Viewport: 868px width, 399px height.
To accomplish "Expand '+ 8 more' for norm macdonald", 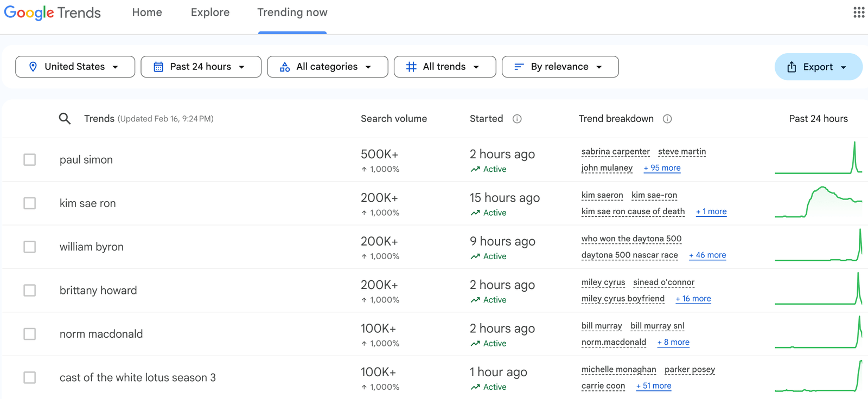I will coord(673,342).
